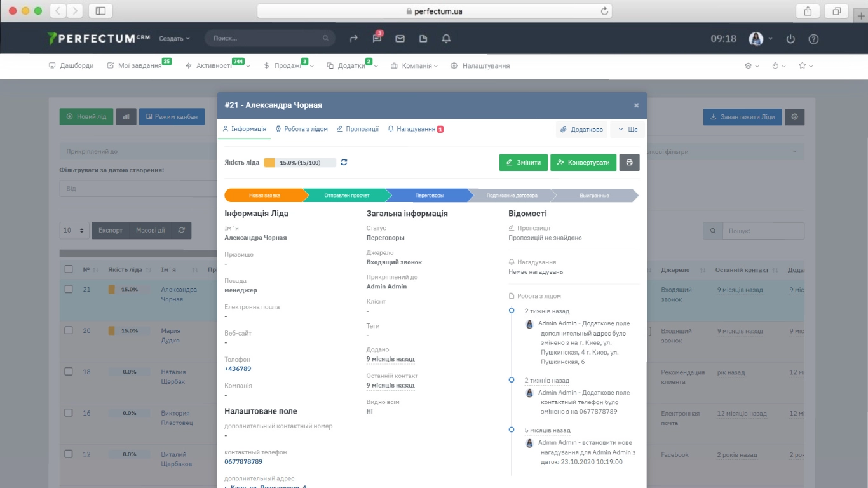The width and height of the screenshot is (868, 488).
Task: Click the "Змінити" edit button
Action: coord(523,163)
